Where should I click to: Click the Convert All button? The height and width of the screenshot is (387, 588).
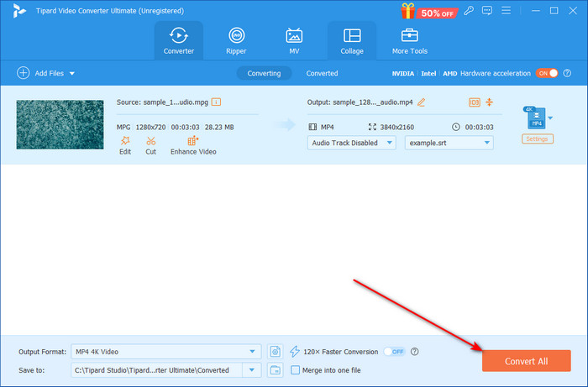[x=526, y=361]
